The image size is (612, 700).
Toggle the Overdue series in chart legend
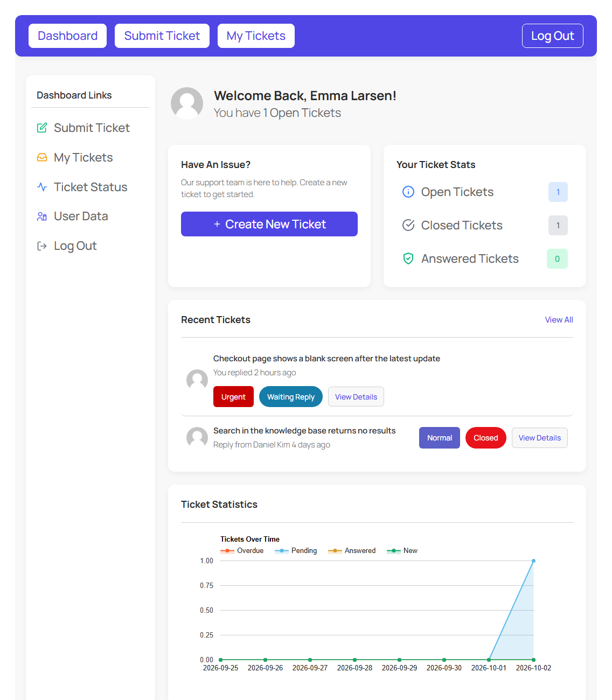(x=242, y=551)
